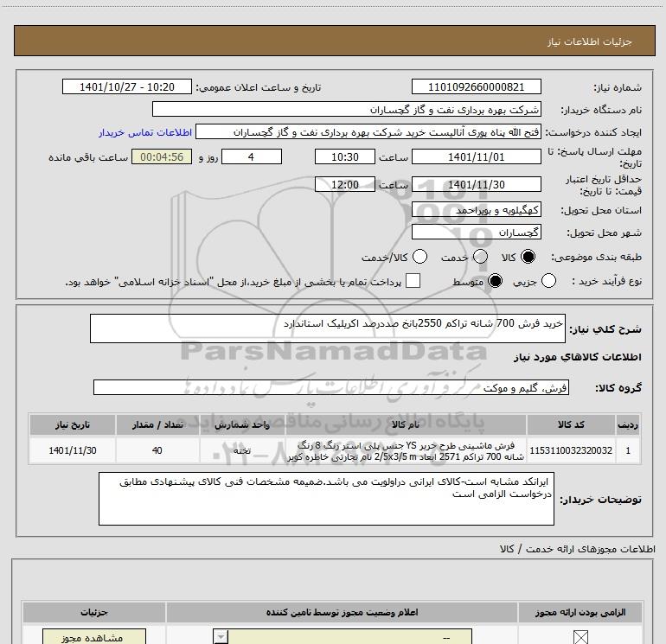
Task: Click the واحد شمارش column header
Action: pos(242,424)
